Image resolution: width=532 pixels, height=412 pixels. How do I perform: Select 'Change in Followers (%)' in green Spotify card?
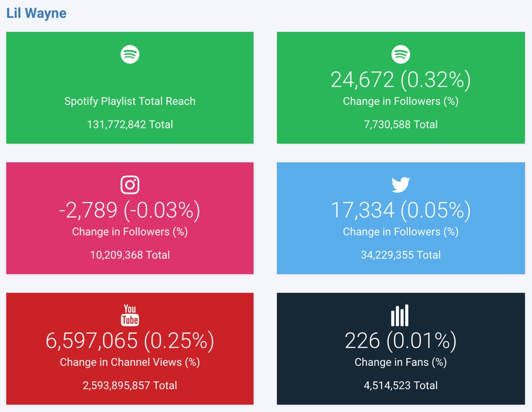pyautogui.click(x=401, y=102)
